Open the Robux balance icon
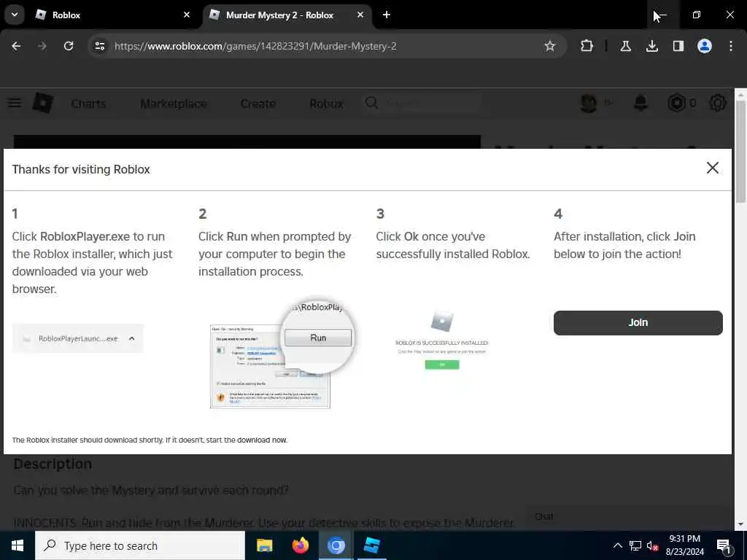 [x=676, y=103]
